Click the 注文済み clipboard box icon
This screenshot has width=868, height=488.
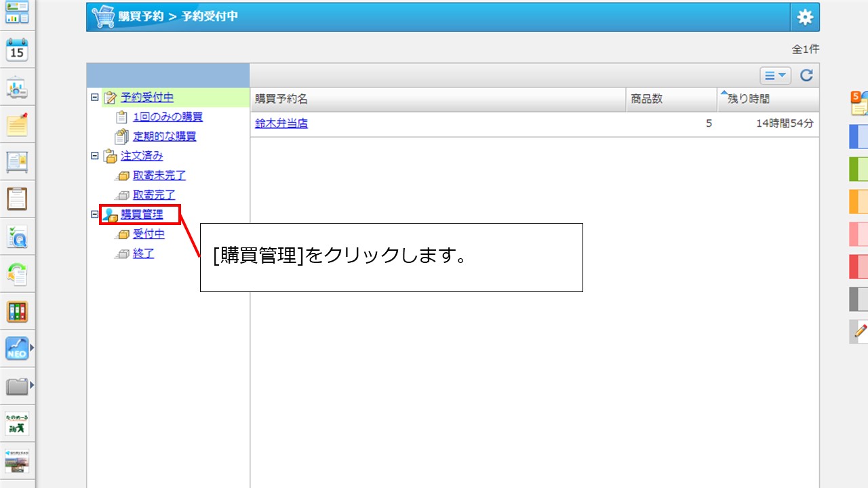coord(111,157)
